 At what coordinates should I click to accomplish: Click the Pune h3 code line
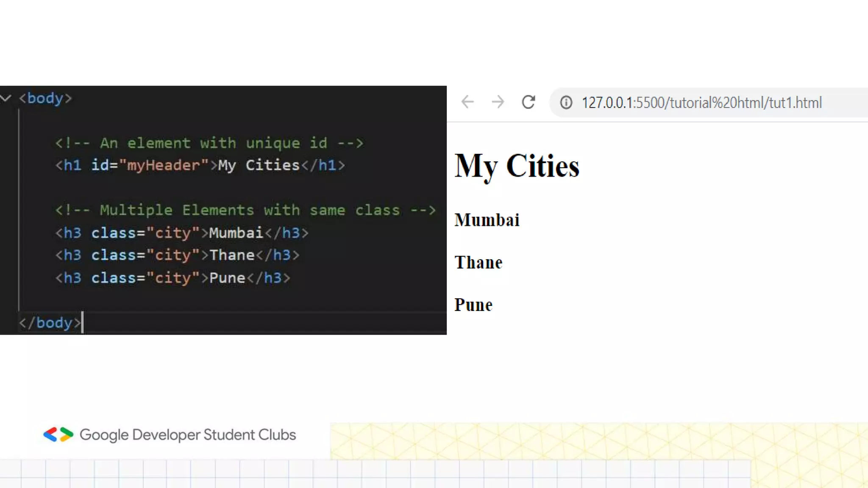point(172,278)
